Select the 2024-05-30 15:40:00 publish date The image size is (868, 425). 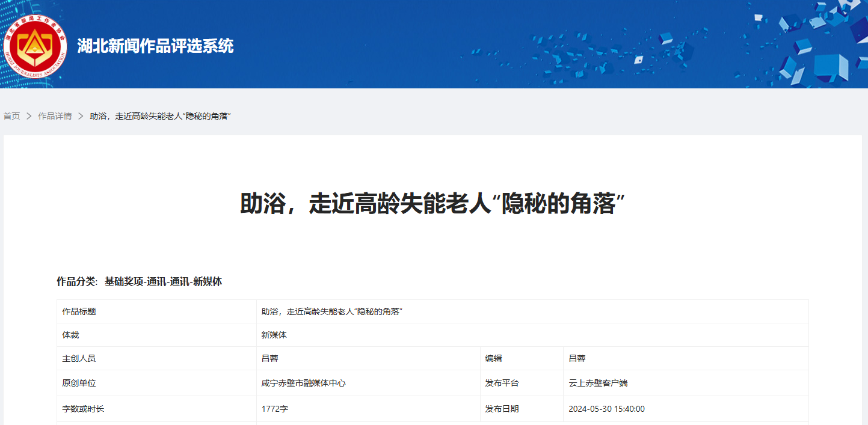click(x=606, y=409)
